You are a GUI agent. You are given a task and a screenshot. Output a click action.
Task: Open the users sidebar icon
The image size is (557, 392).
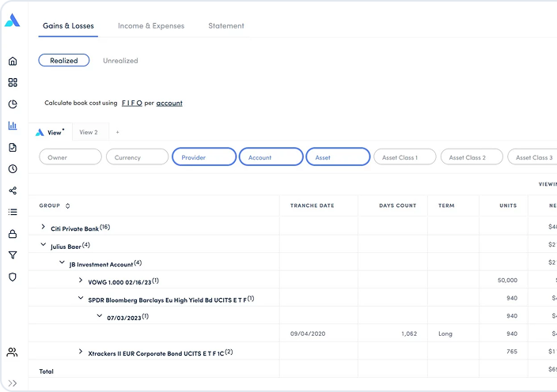coord(12,352)
